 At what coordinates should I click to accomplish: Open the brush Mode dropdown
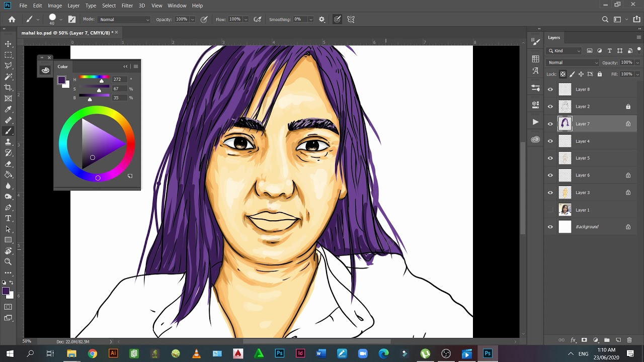(123, 20)
